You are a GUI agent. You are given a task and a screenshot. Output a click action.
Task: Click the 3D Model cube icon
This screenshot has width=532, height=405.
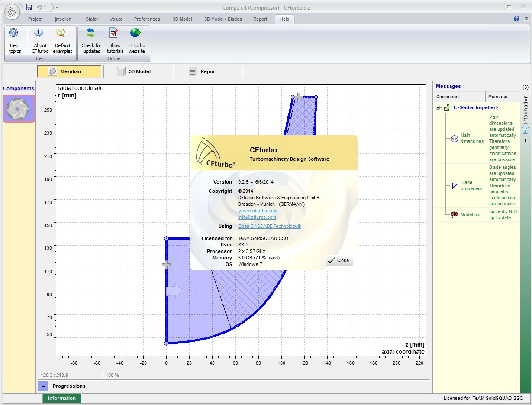click(121, 71)
